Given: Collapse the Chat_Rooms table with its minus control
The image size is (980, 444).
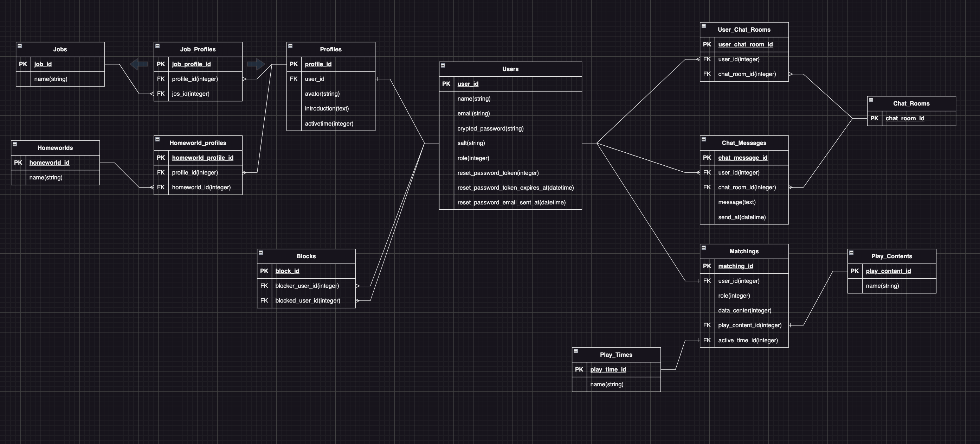Looking at the screenshot, I should pos(872,100).
